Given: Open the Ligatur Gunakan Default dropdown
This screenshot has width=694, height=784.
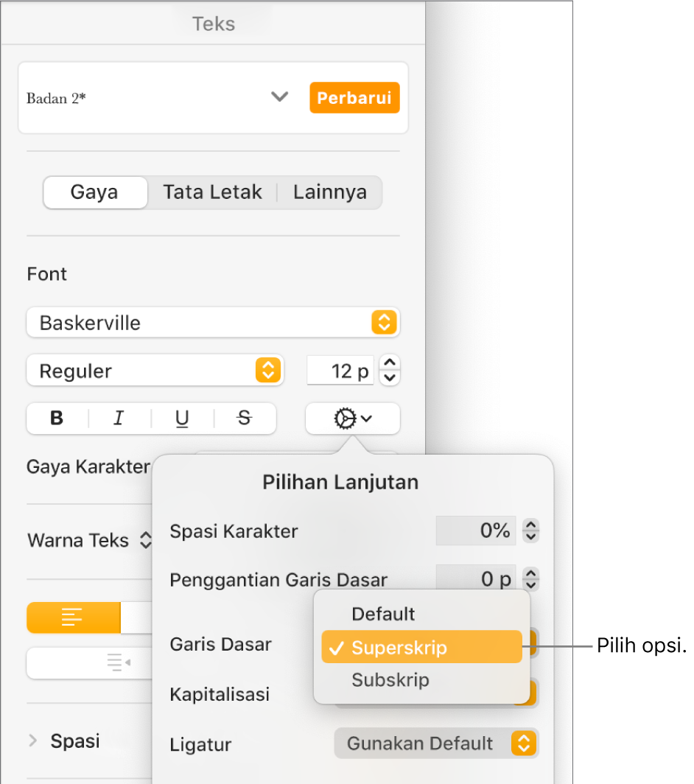Looking at the screenshot, I should click(x=436, y=743).
